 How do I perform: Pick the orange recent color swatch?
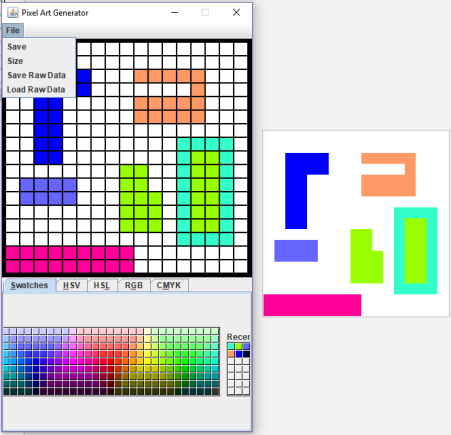tap(231, 354)
